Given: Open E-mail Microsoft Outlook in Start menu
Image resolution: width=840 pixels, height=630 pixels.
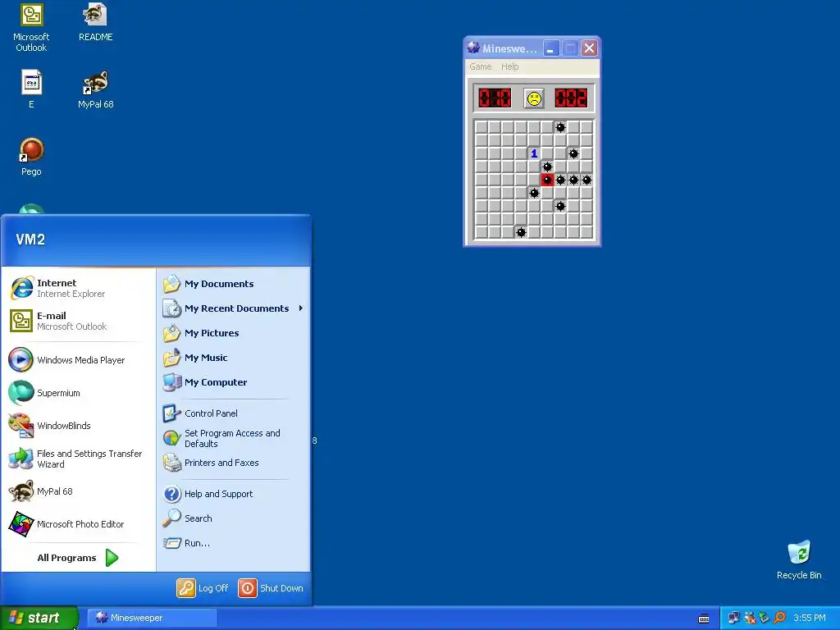Looking at the screenshot, I should 78,321.
